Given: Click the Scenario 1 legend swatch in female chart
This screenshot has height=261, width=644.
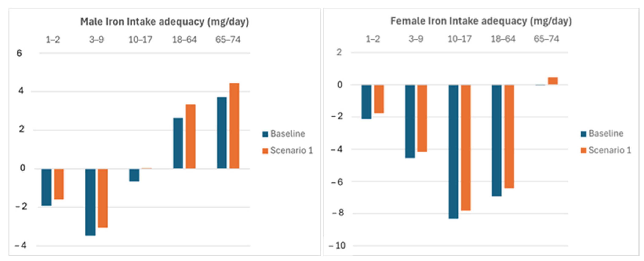Looking at the screenshot, I should [583, 151].
